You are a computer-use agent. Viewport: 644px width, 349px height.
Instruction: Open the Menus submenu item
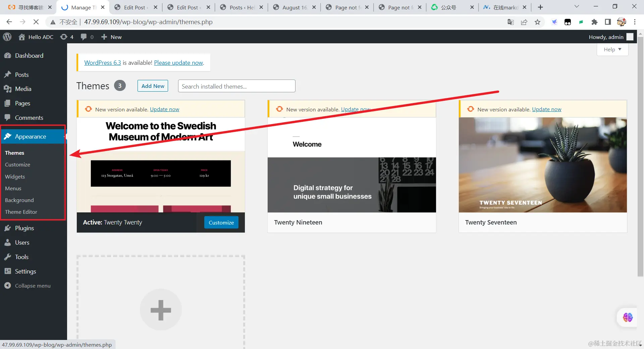[13, 188]
